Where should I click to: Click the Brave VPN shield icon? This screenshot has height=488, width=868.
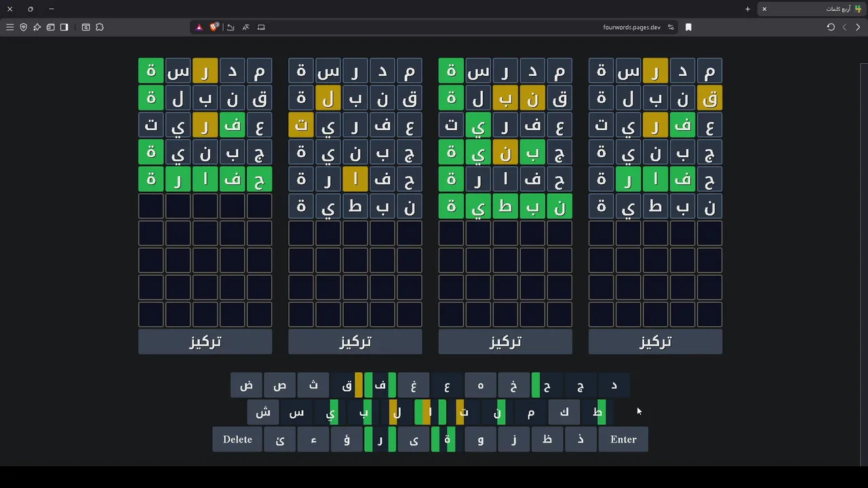coord(23,27)
